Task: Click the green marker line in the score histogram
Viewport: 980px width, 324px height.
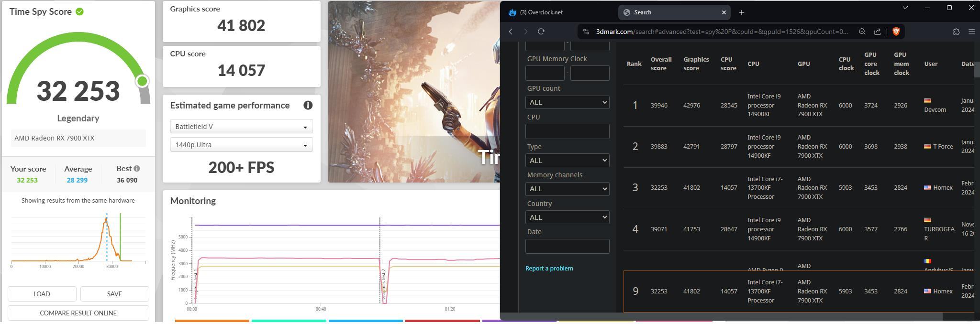Action: [x=120, y=237]
